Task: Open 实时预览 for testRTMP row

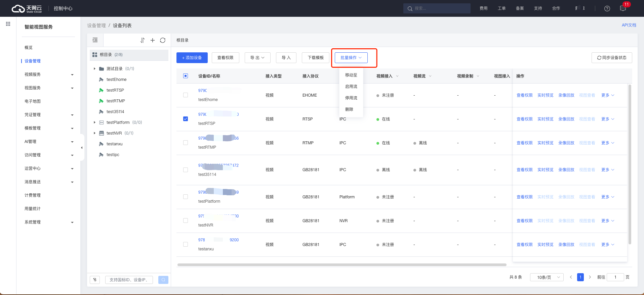Action: click(x=545, y=143)
